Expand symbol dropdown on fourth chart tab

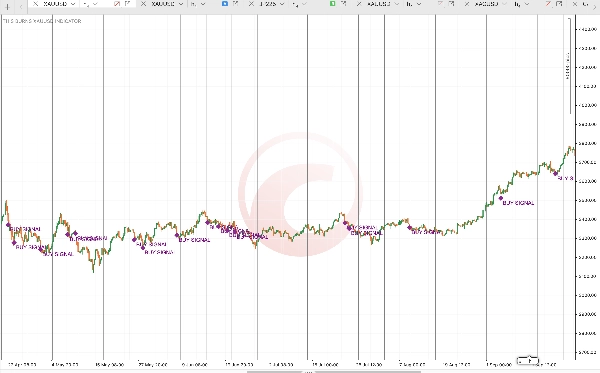coord(397,4)
